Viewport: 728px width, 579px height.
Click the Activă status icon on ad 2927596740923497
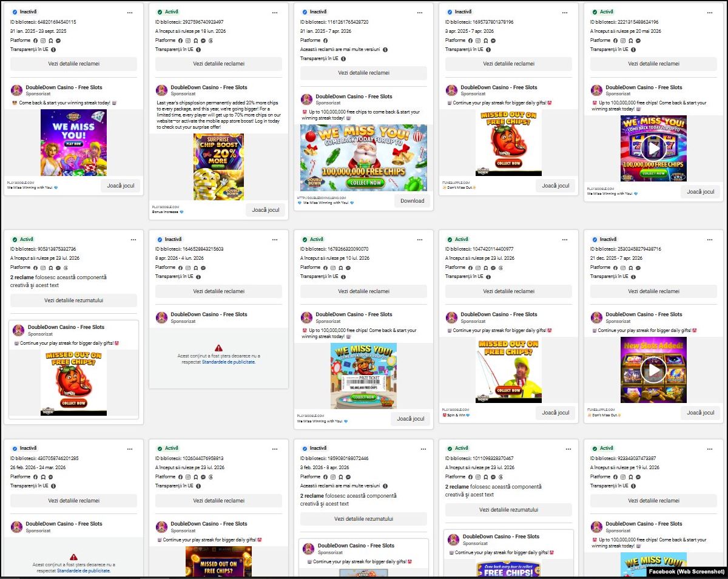160,12
